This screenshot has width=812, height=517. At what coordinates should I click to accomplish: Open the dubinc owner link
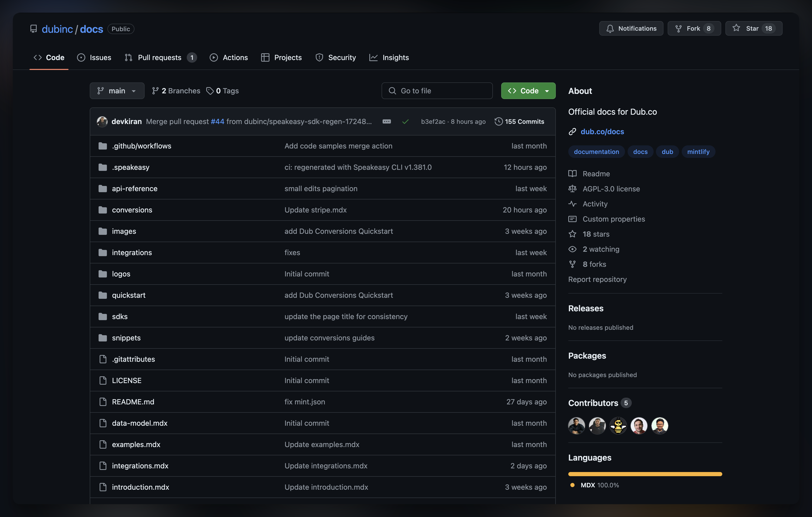(x=57, y=29)
